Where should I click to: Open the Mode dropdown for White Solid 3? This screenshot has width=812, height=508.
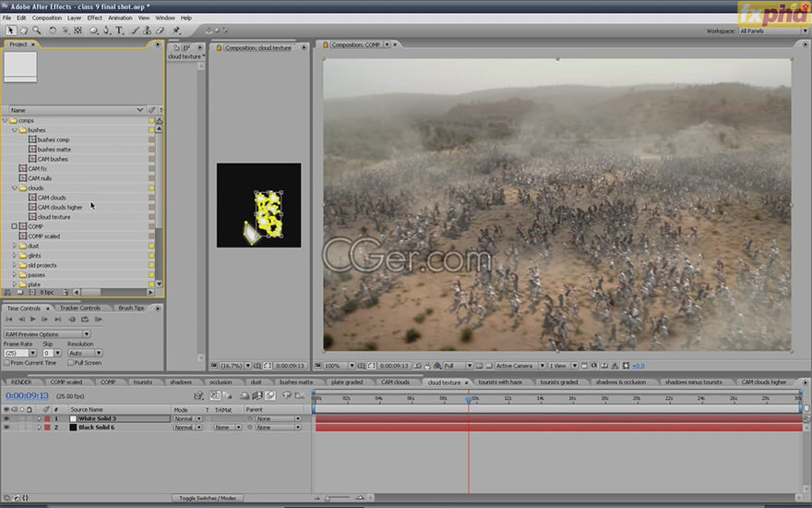tap(187, 418)
